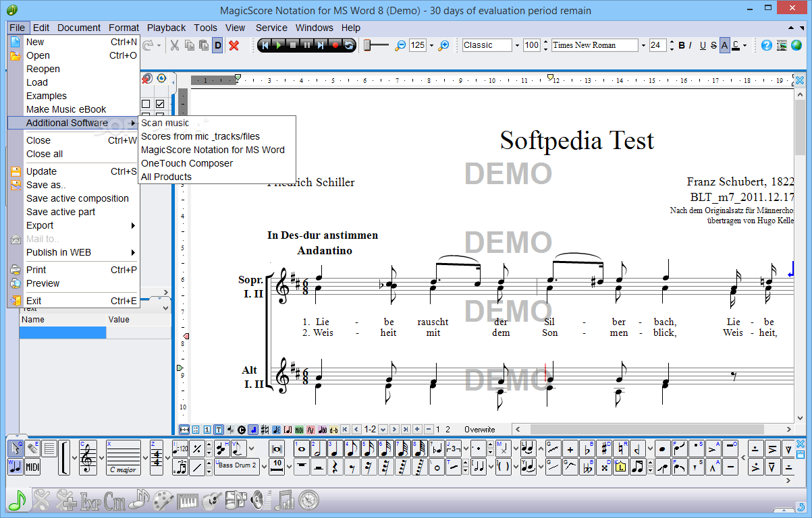Click the highlighted A text style button
Screen dimensions: 812x518
tap(724, 45)
